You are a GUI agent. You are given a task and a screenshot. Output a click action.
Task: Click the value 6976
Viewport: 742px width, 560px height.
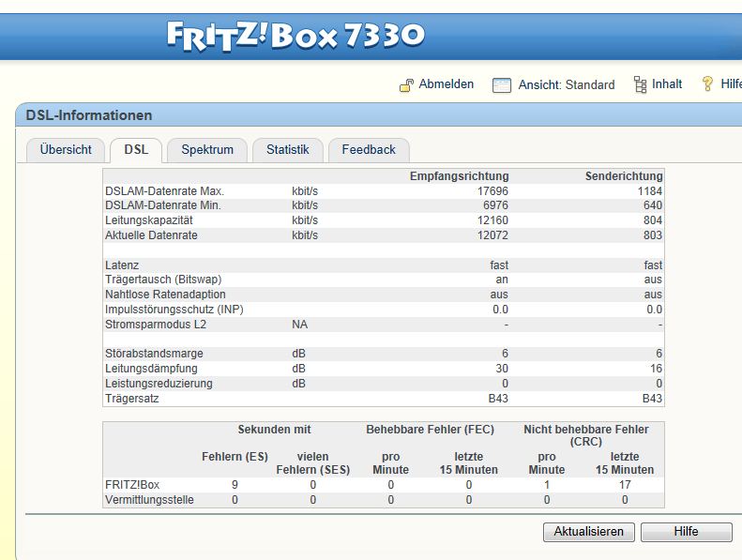tap(495, 205)
